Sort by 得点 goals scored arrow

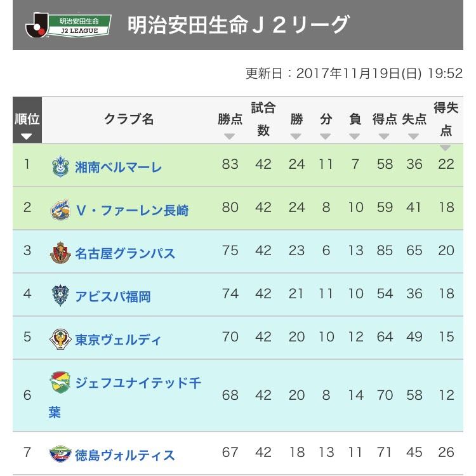[384, 136]
